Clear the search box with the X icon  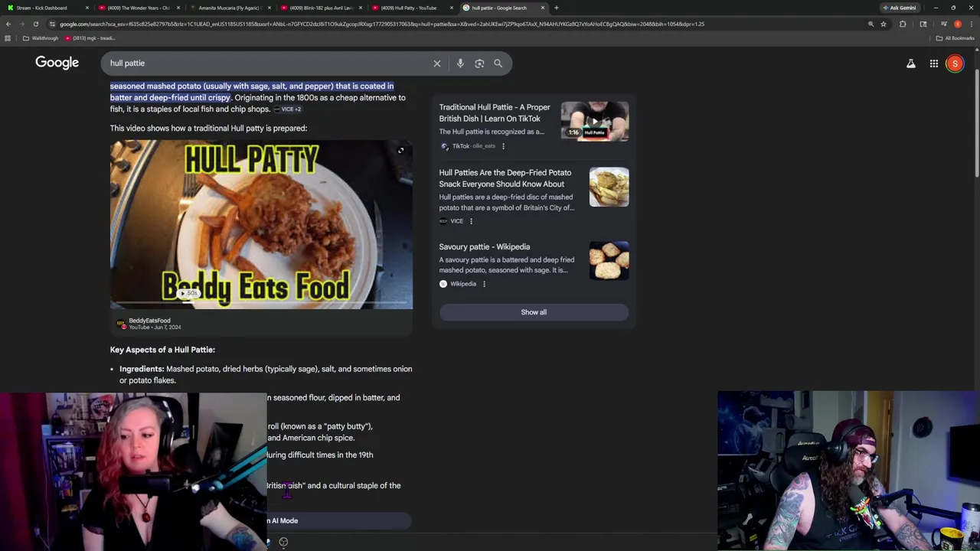pos(437,64)
